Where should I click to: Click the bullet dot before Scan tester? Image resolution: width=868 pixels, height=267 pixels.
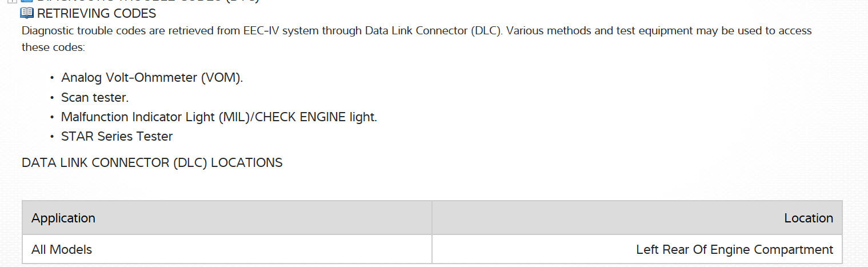pyautogui.click(x=52, y=97)
